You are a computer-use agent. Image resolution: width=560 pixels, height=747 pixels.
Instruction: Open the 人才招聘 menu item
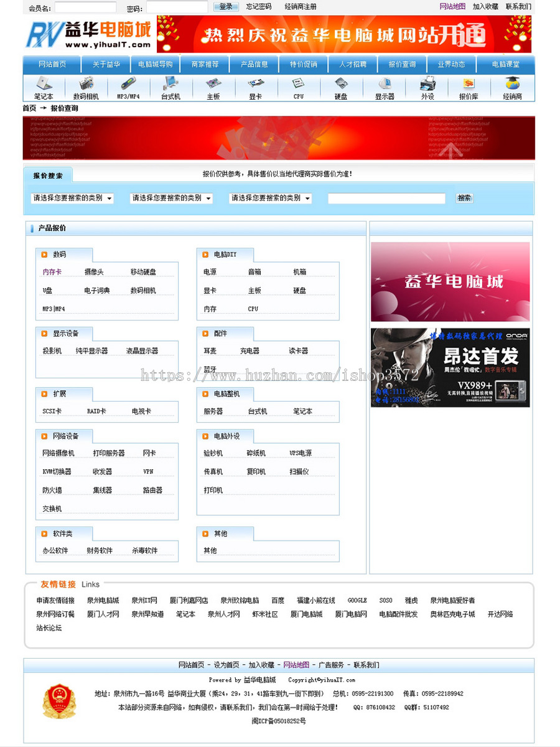point(353,63)
